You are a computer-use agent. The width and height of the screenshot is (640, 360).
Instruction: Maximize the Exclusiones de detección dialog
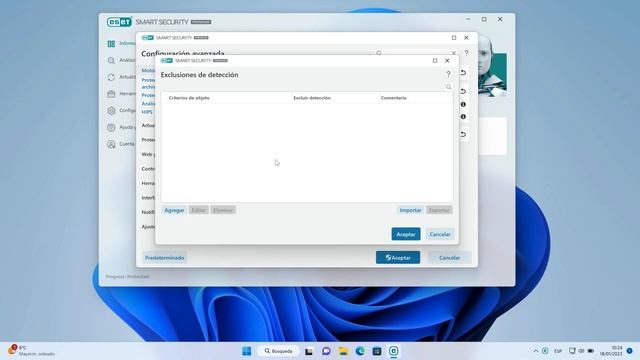click(x=435, y=60)
